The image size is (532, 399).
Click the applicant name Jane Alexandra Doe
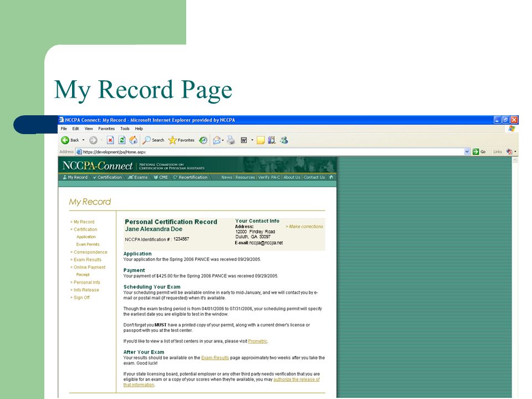coord(154,229)
